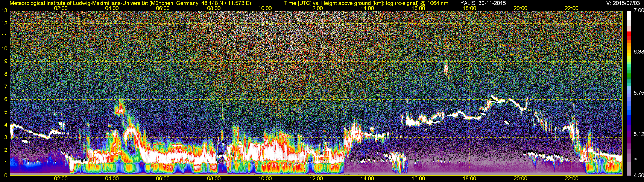Select the 12:00 label on the top axis

pos(316,8)
